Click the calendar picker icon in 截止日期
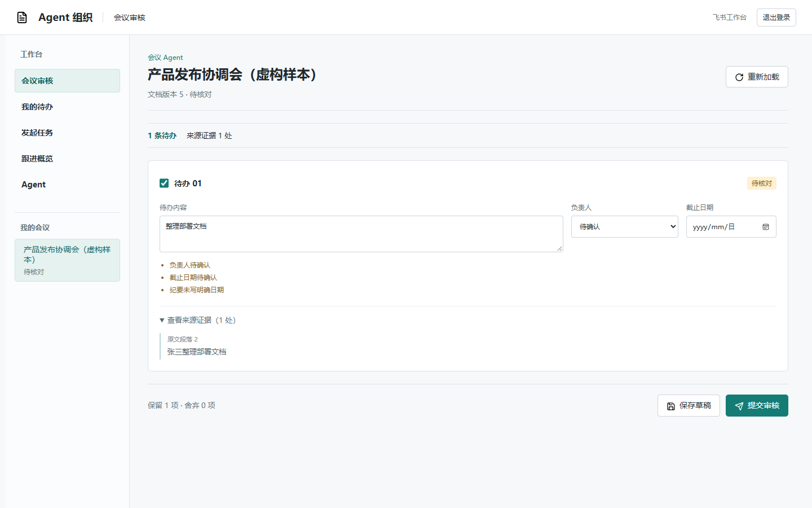The image size is (812, 508). [x=766, y=227]
